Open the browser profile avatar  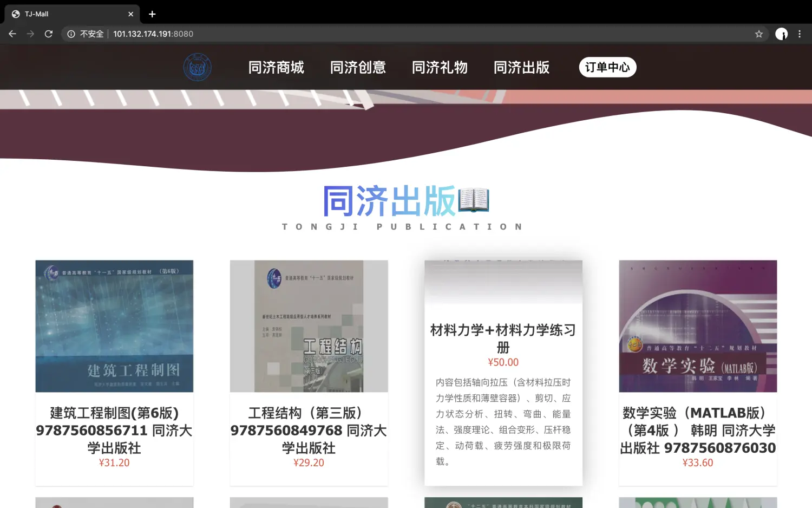(x=781, y=34)
